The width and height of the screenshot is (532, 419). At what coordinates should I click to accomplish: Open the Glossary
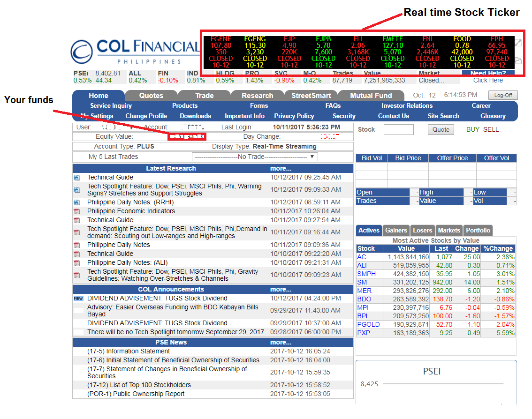click(493, 116)
